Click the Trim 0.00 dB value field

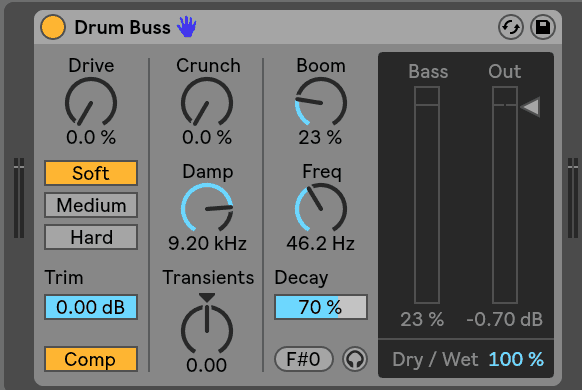pyautogui.click(x=91, y=307)
